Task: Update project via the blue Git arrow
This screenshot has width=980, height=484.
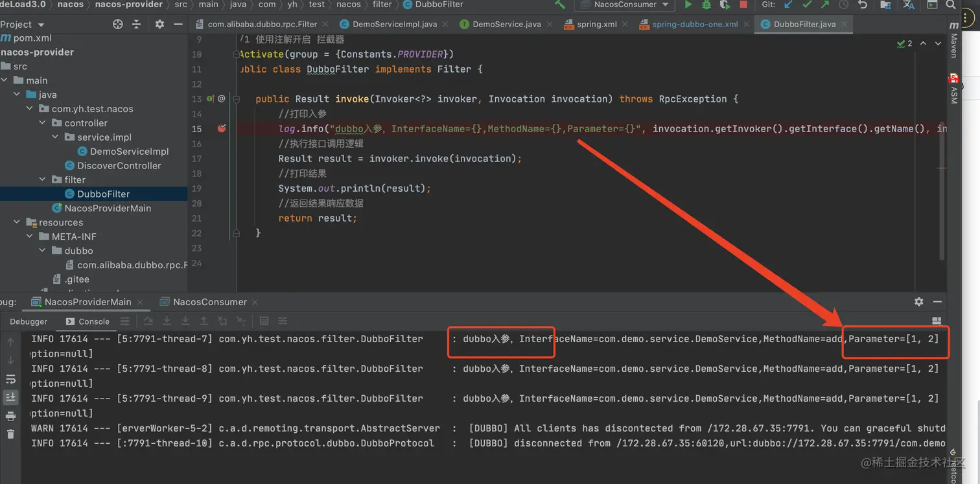Action: [x=788, y=5]
